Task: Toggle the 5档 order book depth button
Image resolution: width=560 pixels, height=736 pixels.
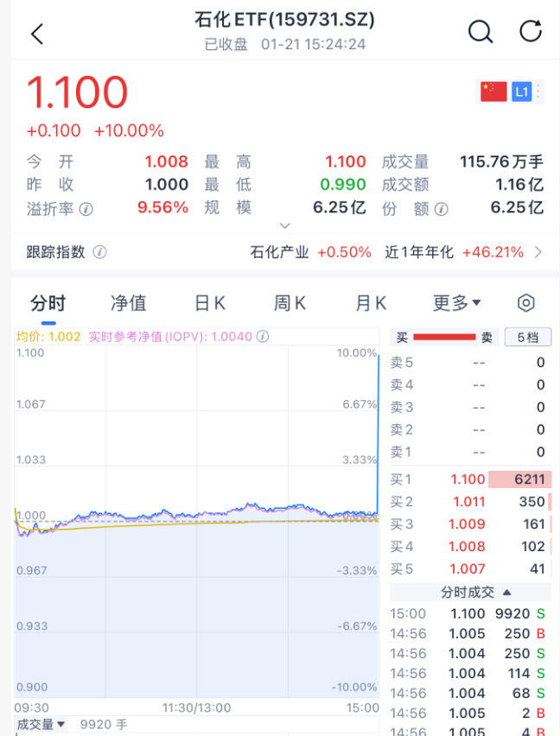Action: 527,338
